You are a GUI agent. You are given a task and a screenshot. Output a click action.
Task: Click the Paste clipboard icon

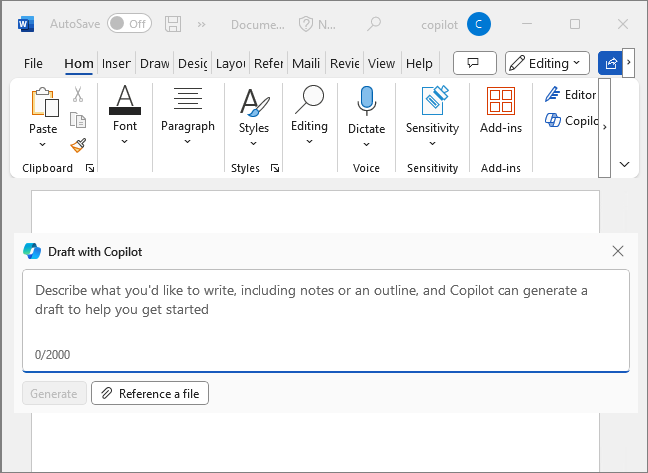44,102
